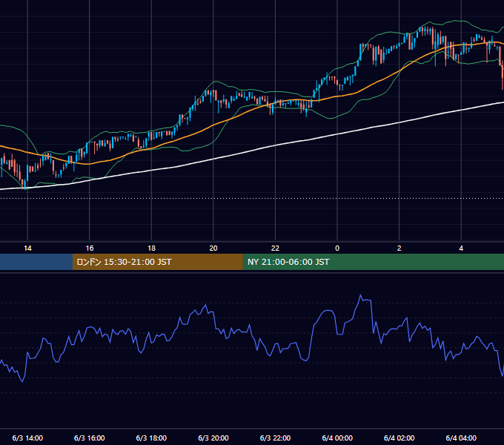Click the upper time axis label 22
The height and width of the screenshot is (445, 504).
275,248
